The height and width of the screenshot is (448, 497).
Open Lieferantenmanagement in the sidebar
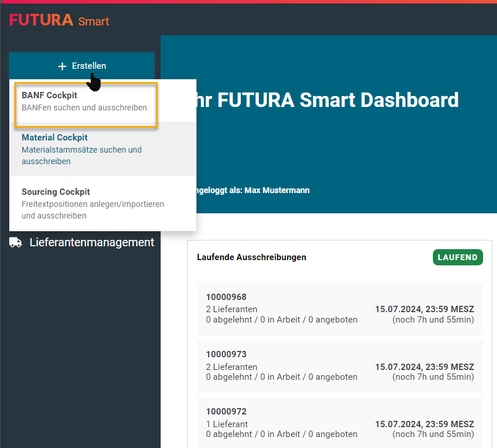pos(91,243)
